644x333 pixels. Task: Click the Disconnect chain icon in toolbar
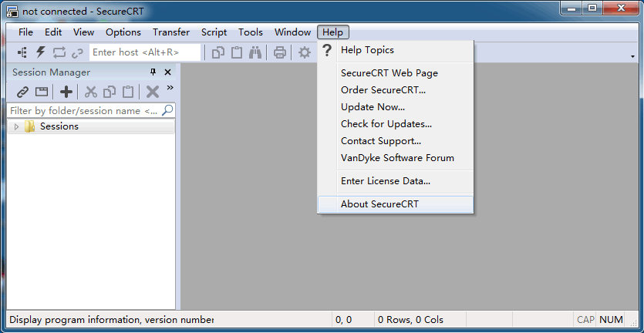pos(77,52)
